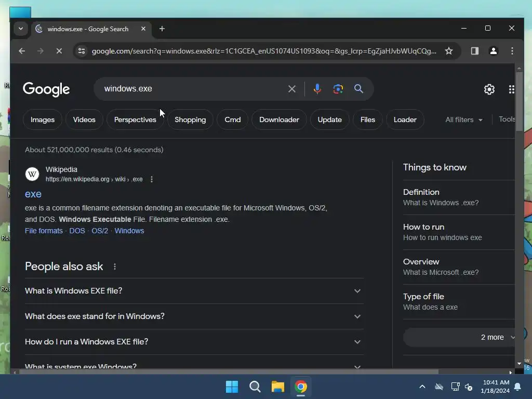Close the windows.exe Google Search tab
532x399 pixels.
[143, 29]
